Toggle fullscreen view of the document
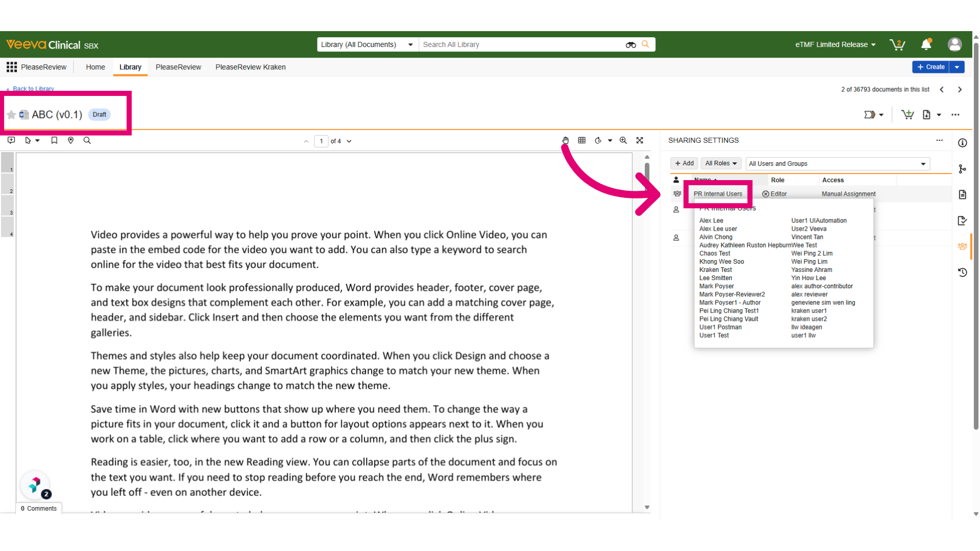The image size is (980, 551). [x=640, y=140]
